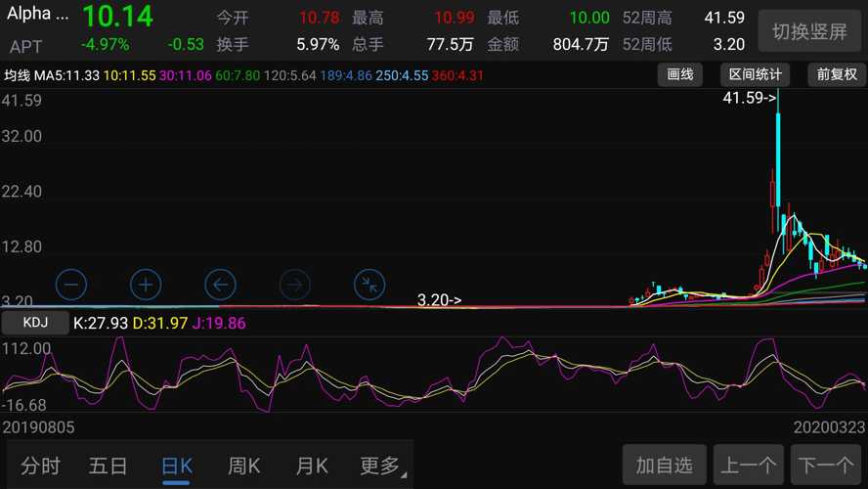This screenshot has height=489, width=868.
Task: Click the 切换竖屏 orientation switch
Action: [809, 31]
